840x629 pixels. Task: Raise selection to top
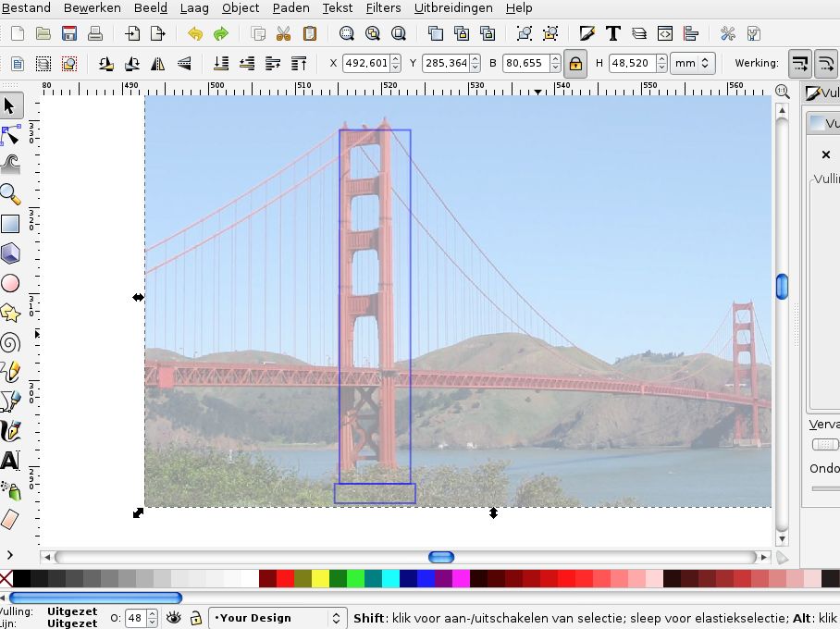pyautogui.click(x=299, y=64)
